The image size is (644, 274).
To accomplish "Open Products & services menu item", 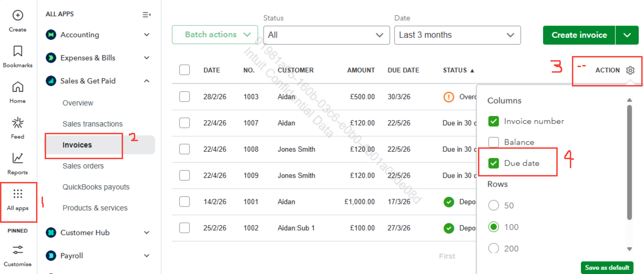I will [95, 208].
